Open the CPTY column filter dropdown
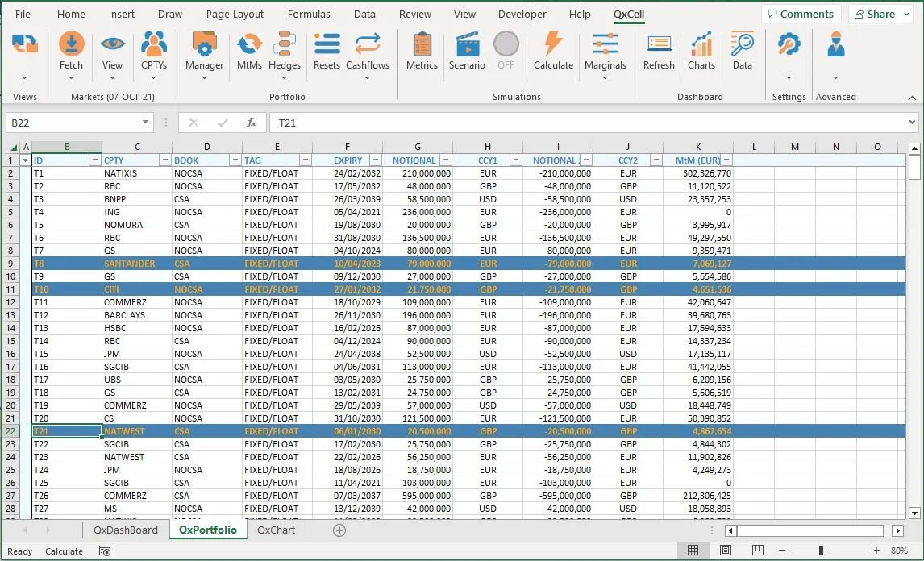Screen dimensions: 924x561 click(165, 160)
